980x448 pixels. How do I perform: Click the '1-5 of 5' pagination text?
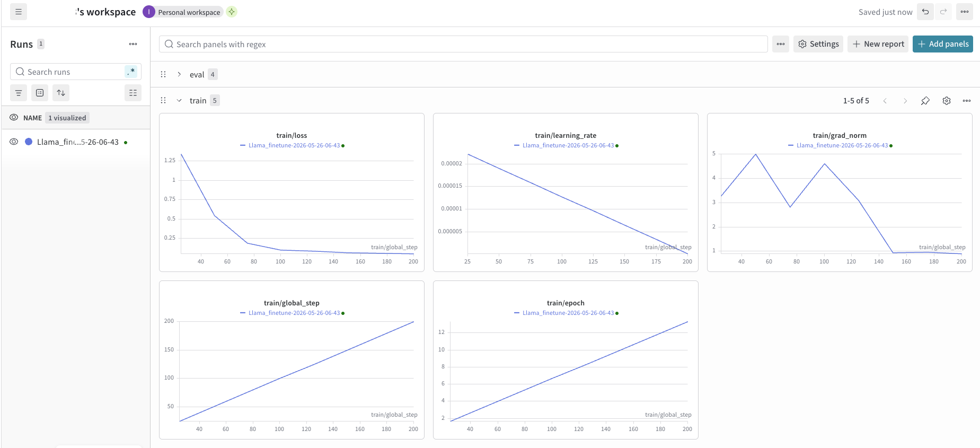pos(856,101)
